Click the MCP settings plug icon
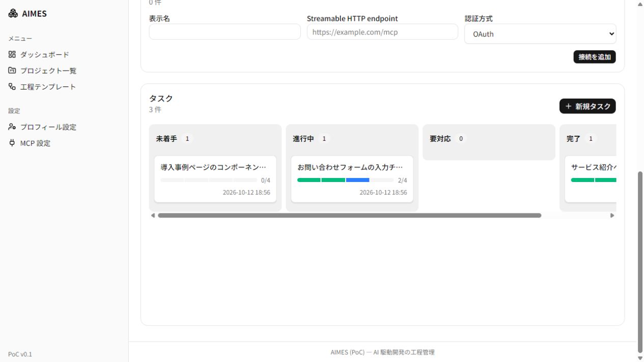 [x=12, y=143]
